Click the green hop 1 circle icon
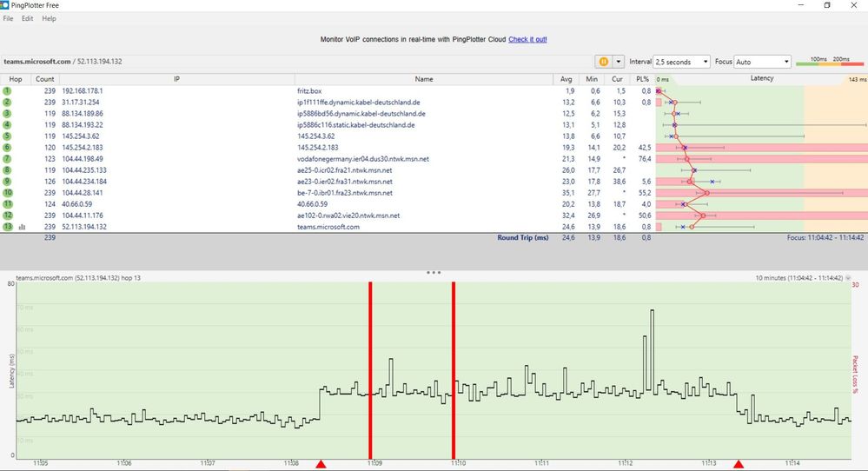Image resolution: width=868 pixels, height=471 pixels. (7, 90)
